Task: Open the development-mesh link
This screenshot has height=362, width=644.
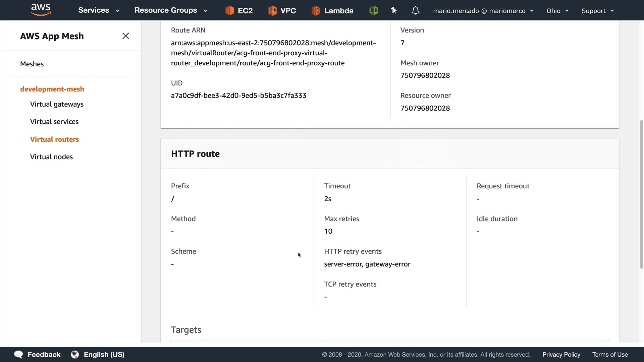Action: [x=52, y=89]
